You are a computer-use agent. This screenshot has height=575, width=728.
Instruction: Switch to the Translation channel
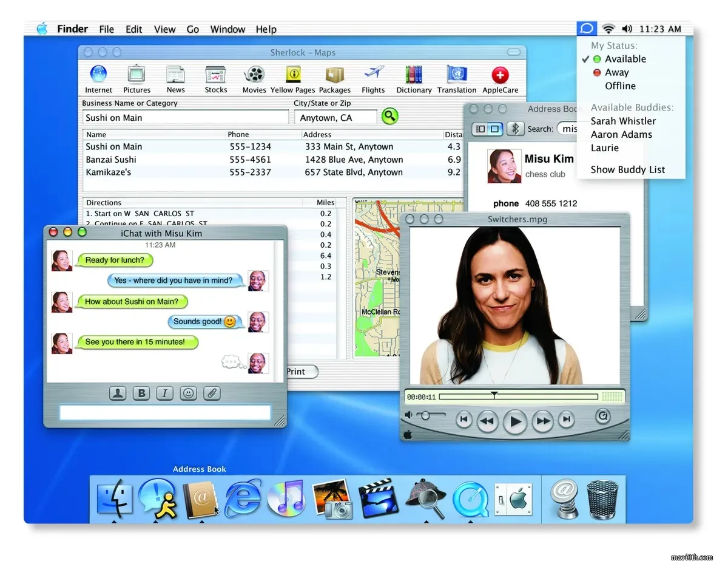click(456, 78)
